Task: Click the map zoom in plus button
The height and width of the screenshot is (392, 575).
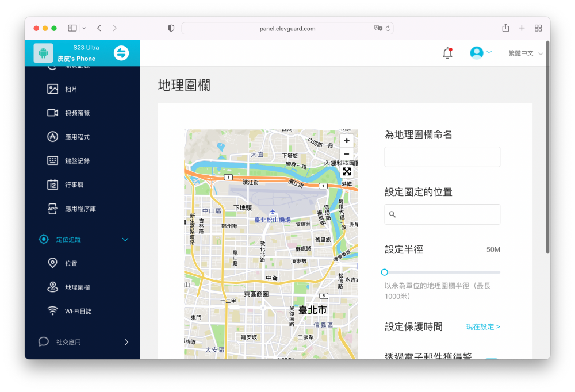Action: [x=347, y=141]
